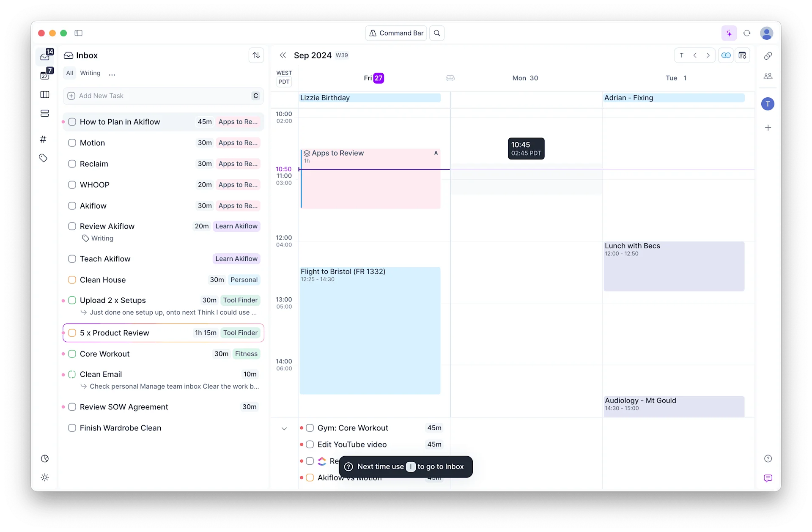Open the shared people icon on right sidebar
The image size is (812, 532).
coord(768,76)
